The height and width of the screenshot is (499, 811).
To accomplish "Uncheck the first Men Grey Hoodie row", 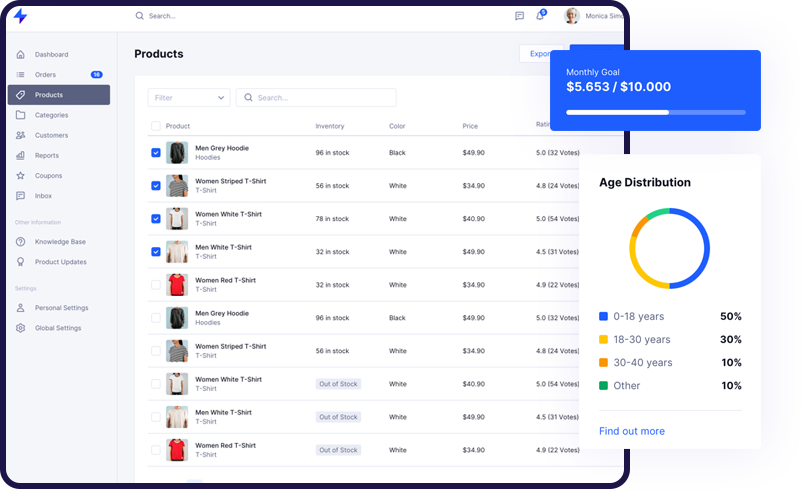I will coord(156,153).
